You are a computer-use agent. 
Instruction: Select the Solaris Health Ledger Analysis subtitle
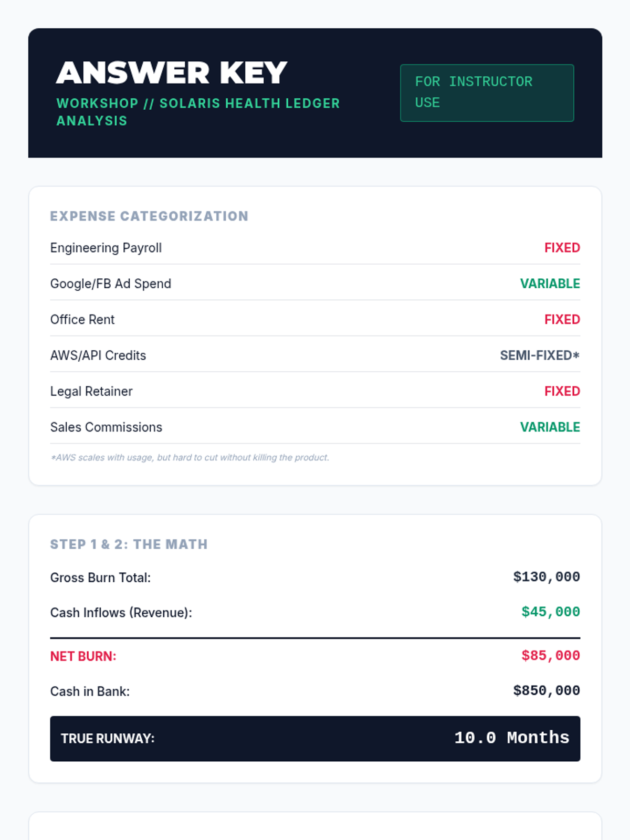(x=198, y=112)
